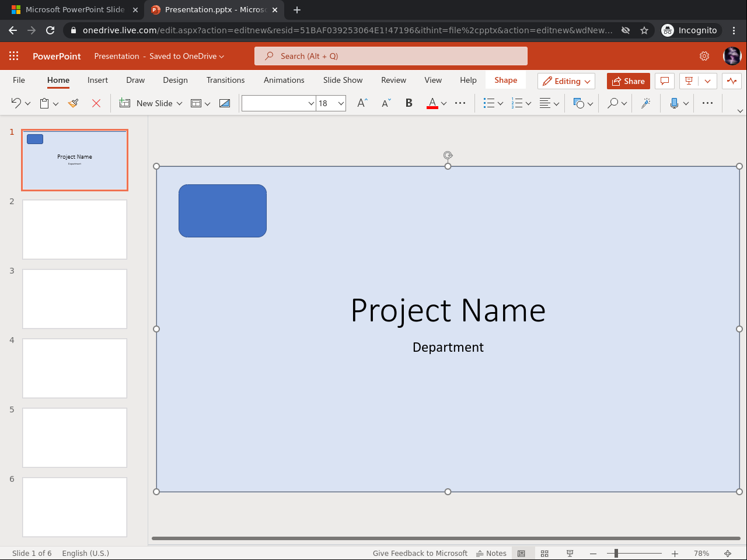Click the Undo arrow icon

coord(16,103)
